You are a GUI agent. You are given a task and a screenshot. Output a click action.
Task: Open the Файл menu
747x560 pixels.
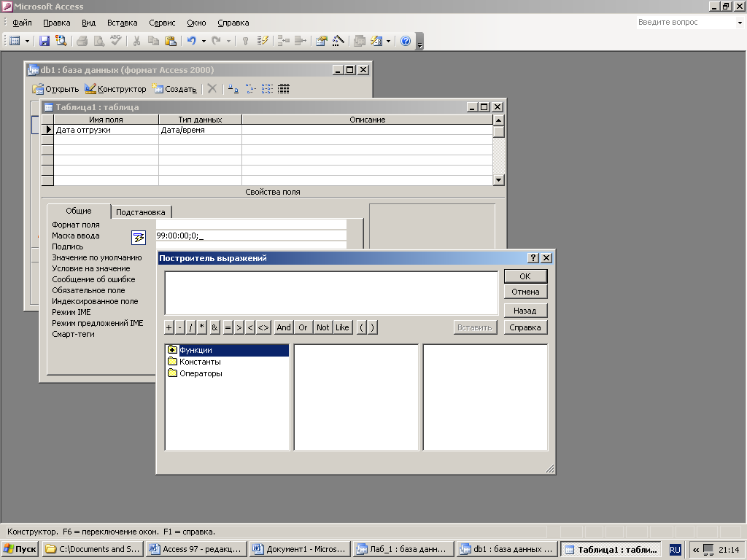22,23
